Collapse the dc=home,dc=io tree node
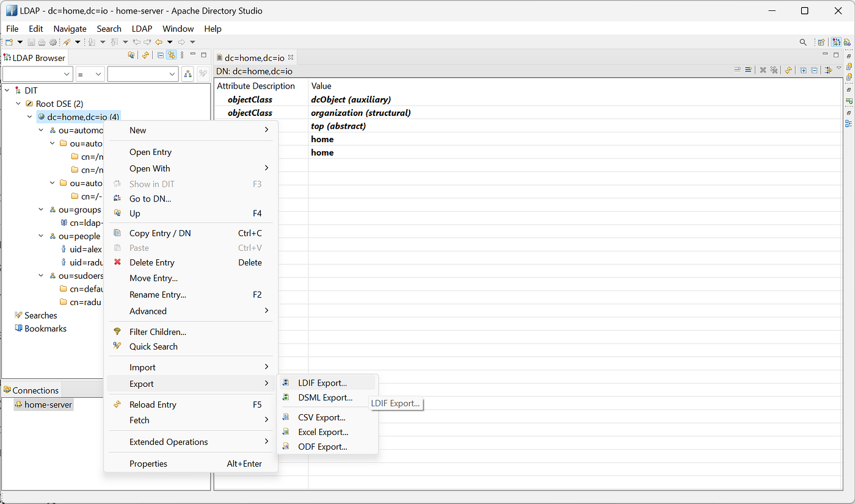This screenshot has width=855, height=504. [x=29, y=117]
